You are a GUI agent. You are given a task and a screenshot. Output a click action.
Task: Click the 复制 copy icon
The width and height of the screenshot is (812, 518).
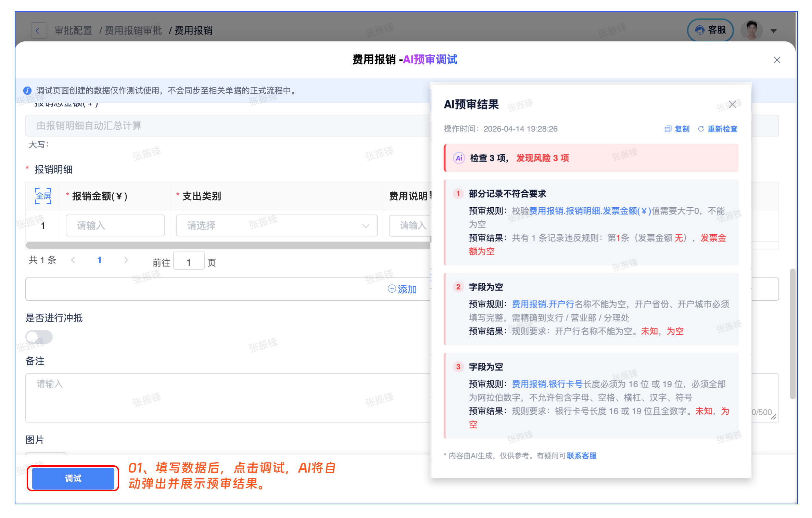coord(668,129)
